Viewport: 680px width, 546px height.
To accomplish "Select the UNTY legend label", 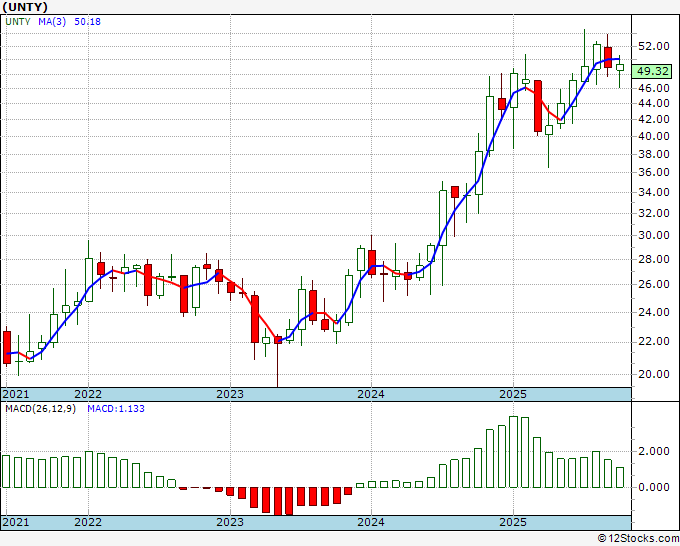I will (16, 21).
